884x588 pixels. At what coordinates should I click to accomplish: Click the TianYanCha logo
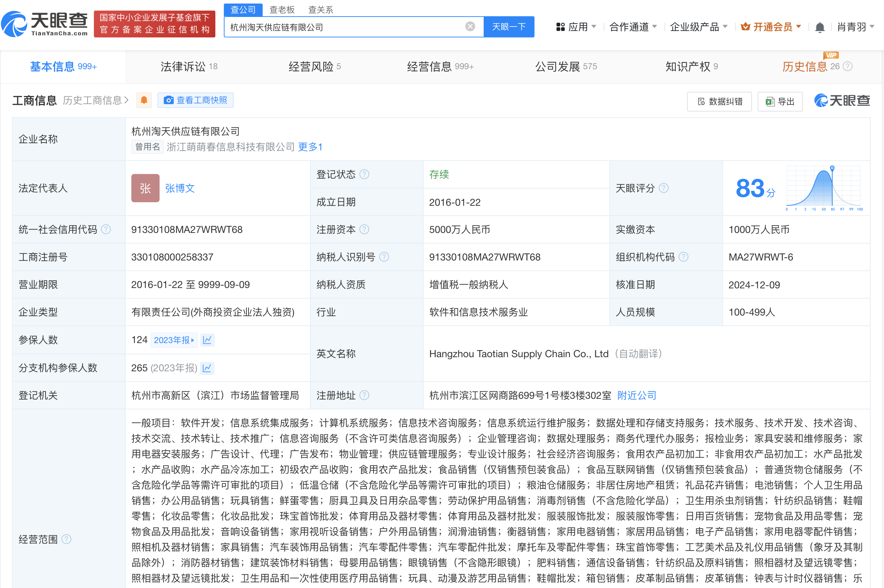click(x=44, y=24)
